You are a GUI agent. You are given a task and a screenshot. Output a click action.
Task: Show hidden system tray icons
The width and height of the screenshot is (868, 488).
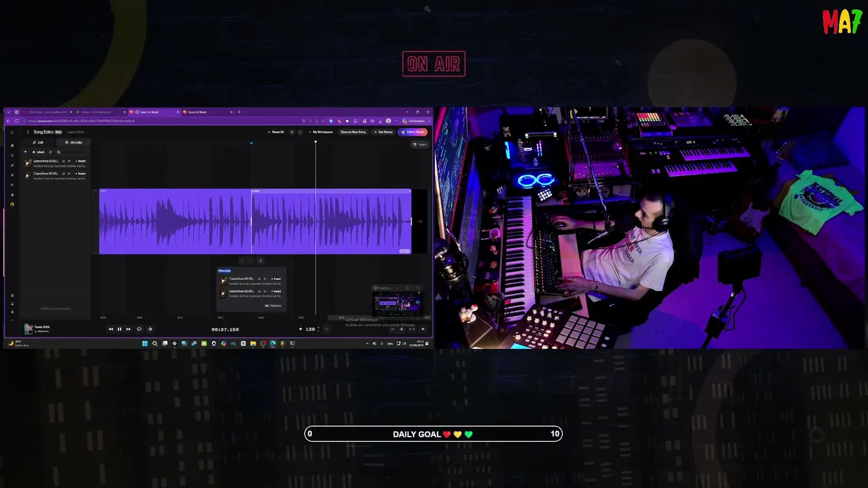point(368,344)
